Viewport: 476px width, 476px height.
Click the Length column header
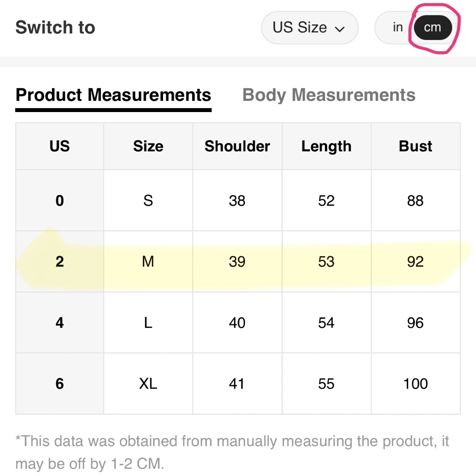(326, 146)
